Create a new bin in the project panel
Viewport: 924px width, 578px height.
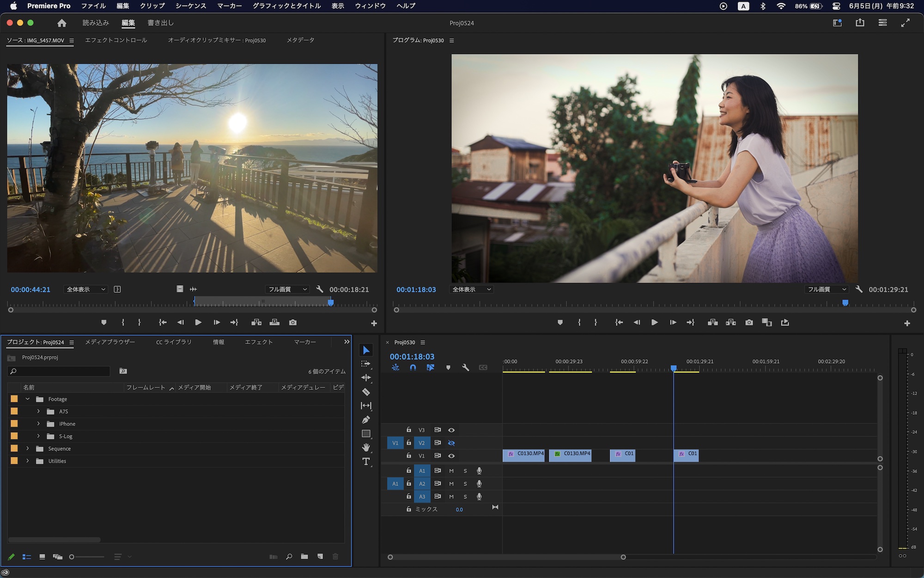click(x=304, y=557)
